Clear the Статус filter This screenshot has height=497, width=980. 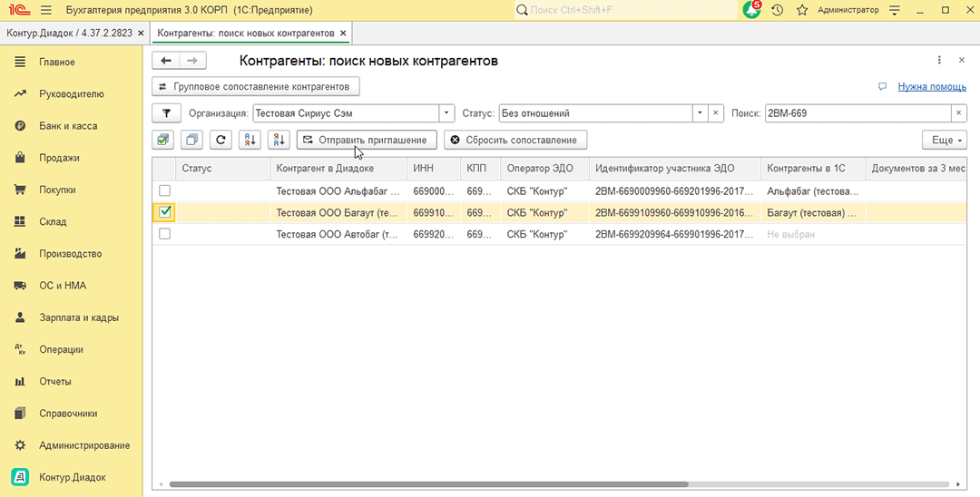pyautogui.click(x=716, y=113)
